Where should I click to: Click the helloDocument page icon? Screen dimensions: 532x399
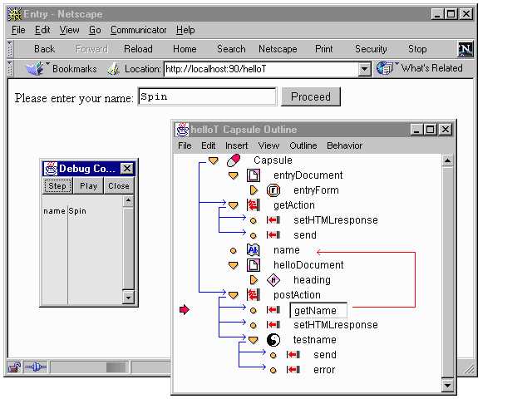coord(253,265)
